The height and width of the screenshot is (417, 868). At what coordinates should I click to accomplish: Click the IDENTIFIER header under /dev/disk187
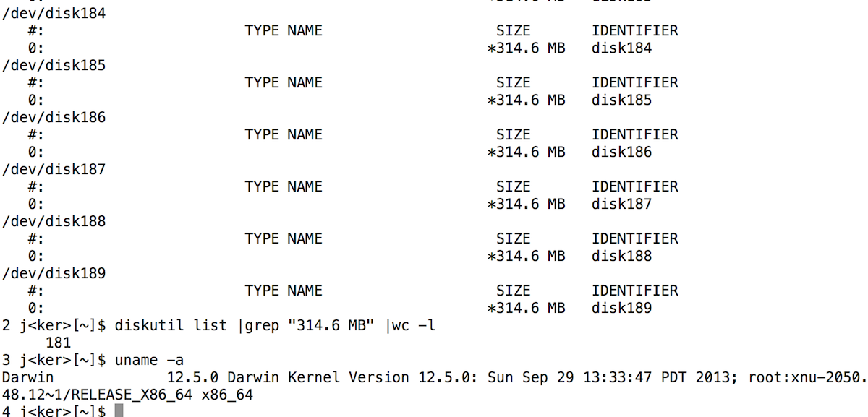[635, 187]
